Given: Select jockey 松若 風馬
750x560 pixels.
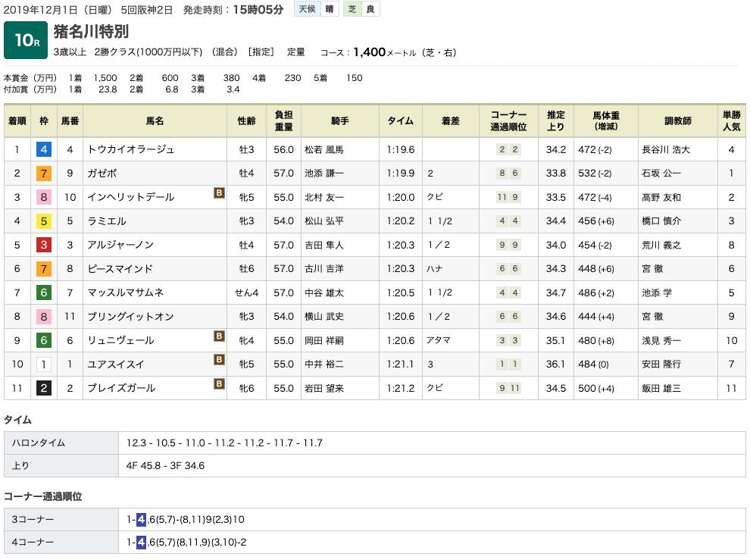Looking at the screenshot, I should click(x=323, y=150).
